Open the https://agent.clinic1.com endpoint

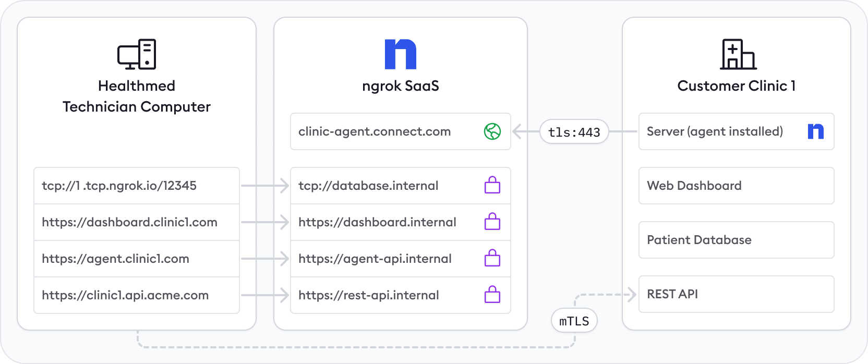115,259
